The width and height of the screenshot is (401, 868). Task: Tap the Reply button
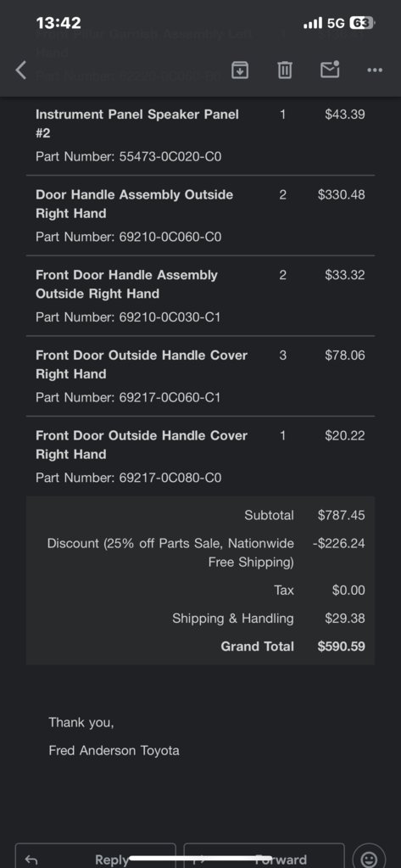[x=95, y=855]
